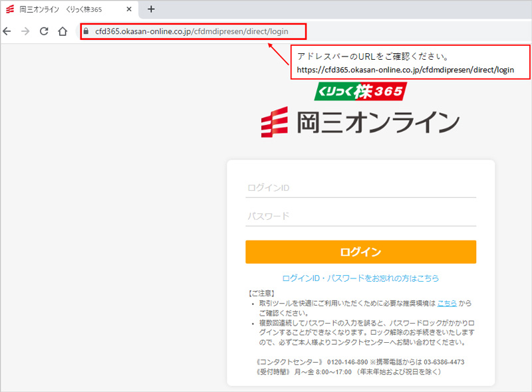
Task: Go to the browser home page icon
Action: 63,31
